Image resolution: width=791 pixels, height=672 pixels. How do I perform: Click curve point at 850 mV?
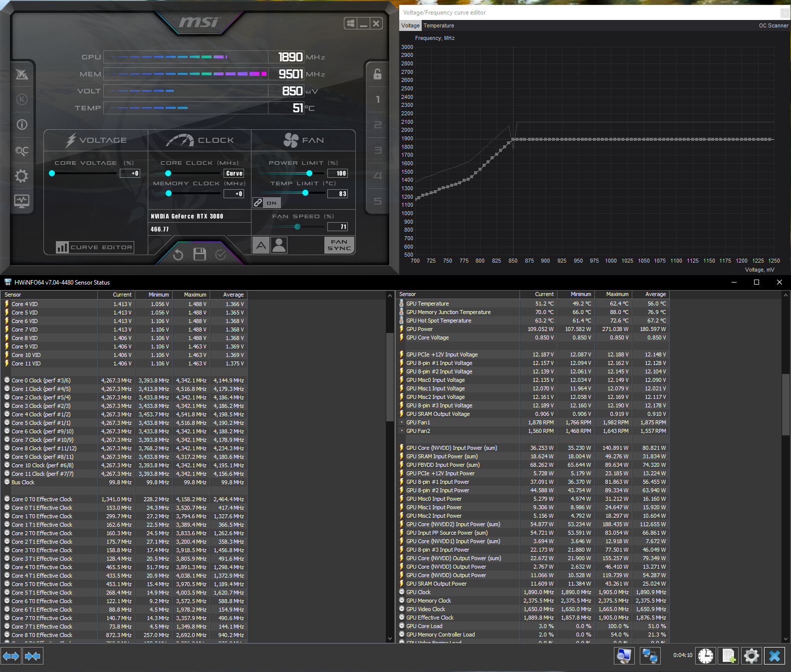coord(513,139)
